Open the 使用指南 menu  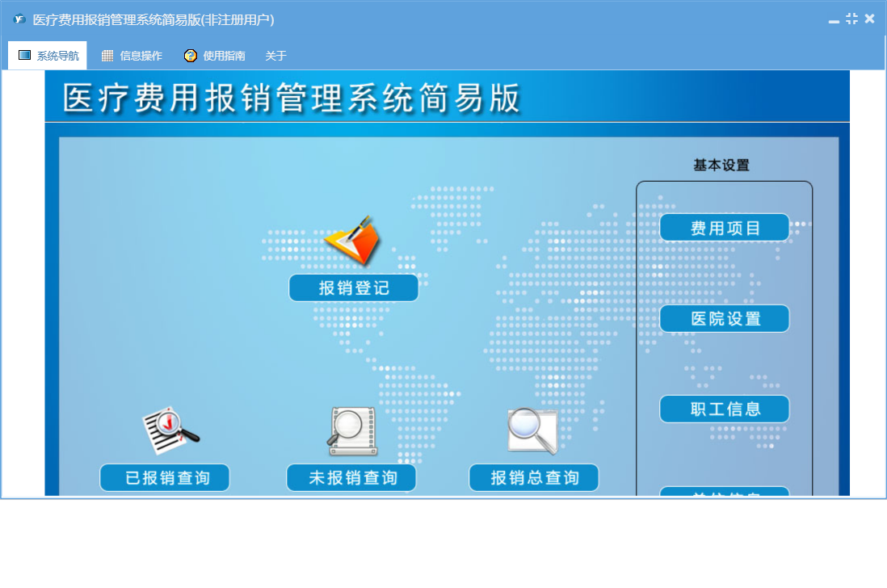[x=215, y=56]
